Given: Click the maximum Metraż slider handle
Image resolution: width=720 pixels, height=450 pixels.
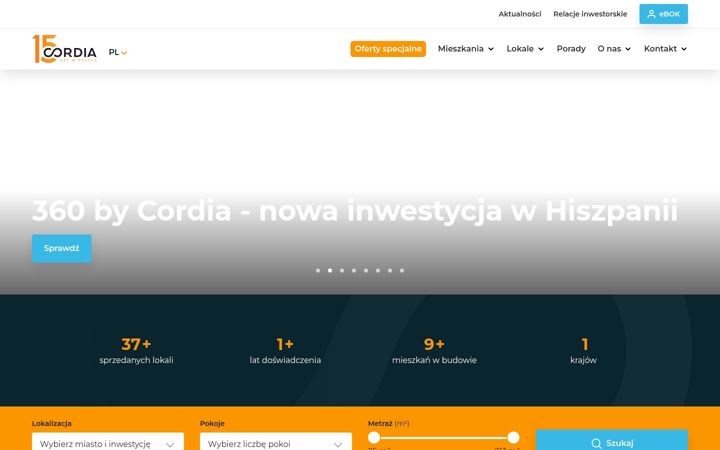Looking at the screenshot, I should click(513, 438).
